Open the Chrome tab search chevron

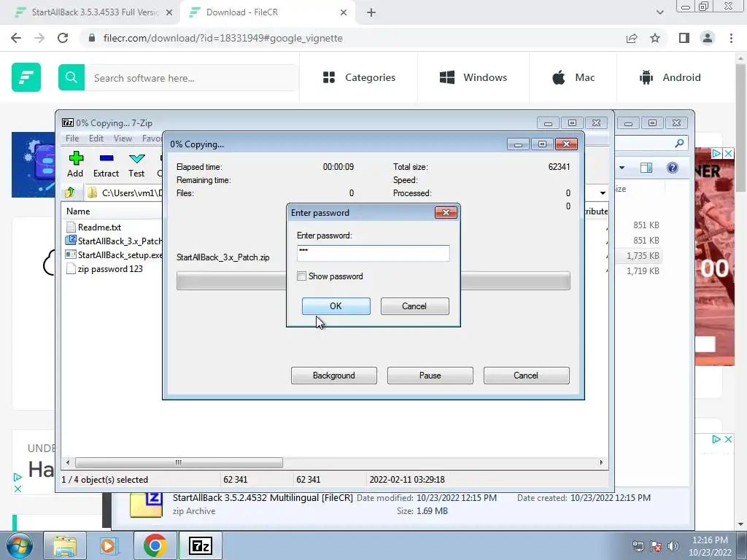click(659, 12)
